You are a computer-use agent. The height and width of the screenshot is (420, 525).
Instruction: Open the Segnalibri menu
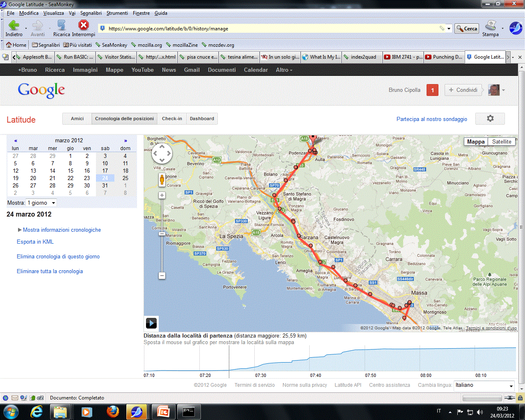[91, 13]
